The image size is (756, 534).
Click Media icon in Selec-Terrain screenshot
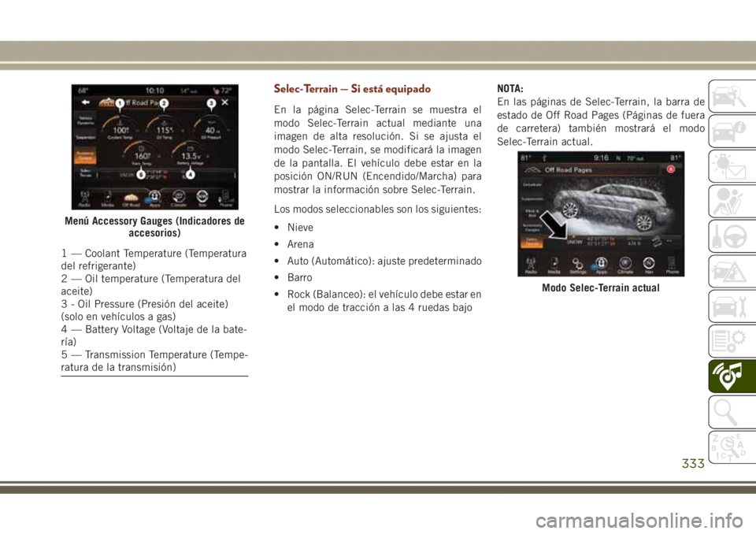pyautogui.click(x=554, y=265)
